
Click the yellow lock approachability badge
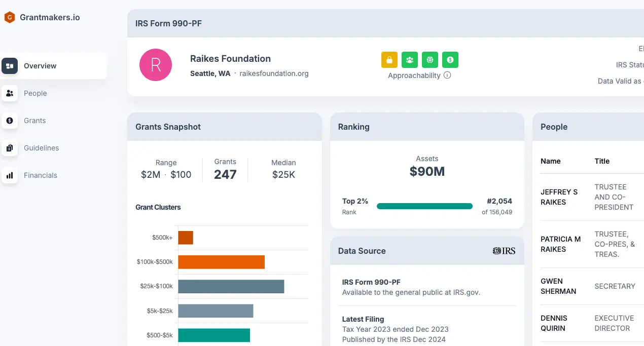[389, 60]
